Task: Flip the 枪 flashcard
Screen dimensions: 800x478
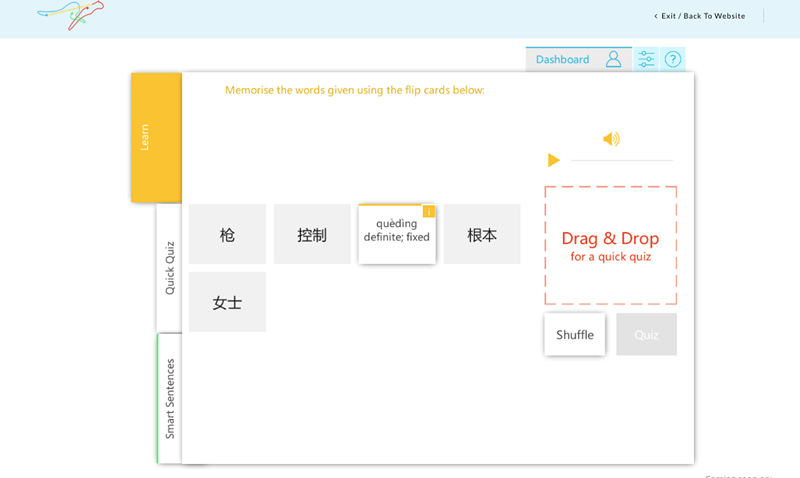Action: [227, 235]
